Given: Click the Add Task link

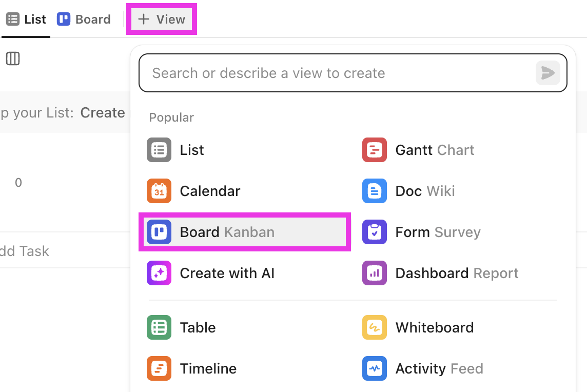Looking at the screenshot, I should [x=24, y=251].
